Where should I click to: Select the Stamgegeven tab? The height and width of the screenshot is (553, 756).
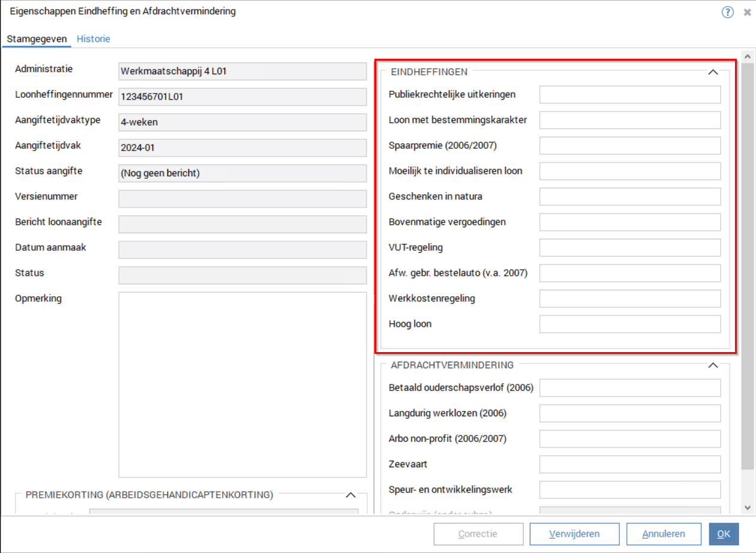click(x=37, y=39)
